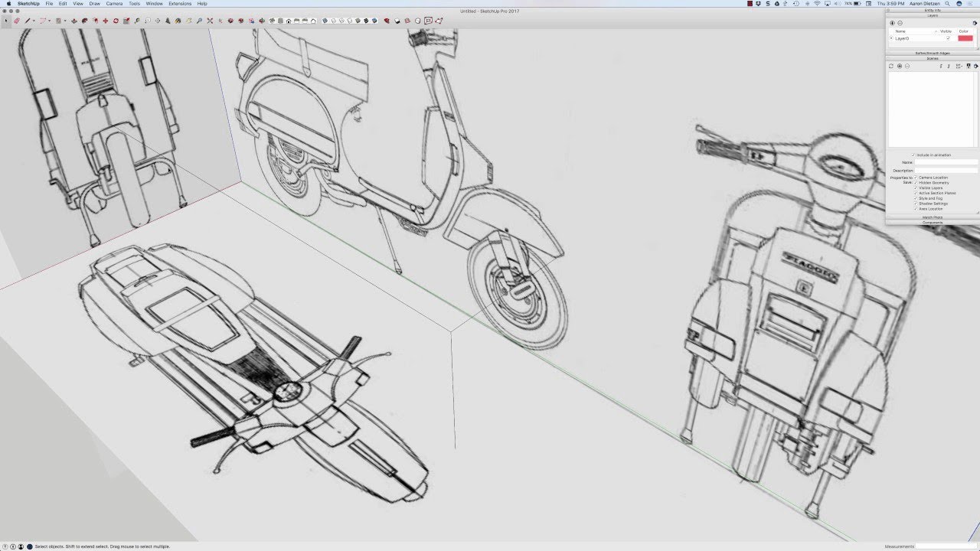
Task: Use the Zoom magnifier tool
Action: 199,21
